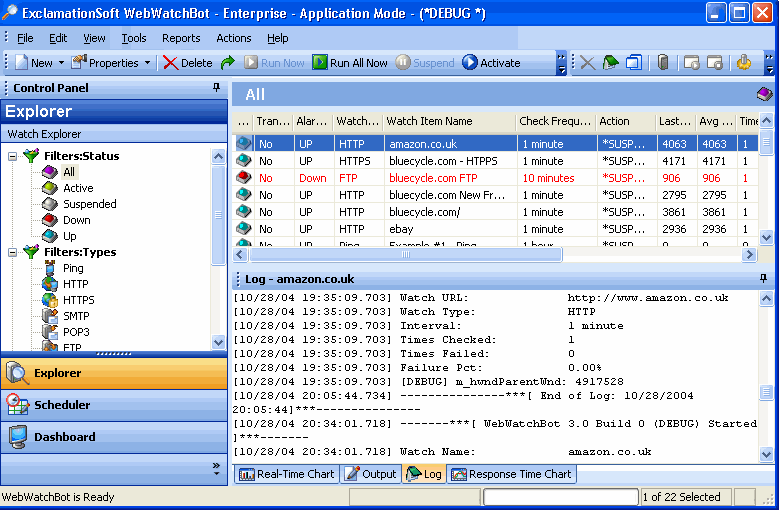Image resolution: width=779 pixels, height=510 pixels.
Task: Select the Active status filter icon
Action: point(50,188)
